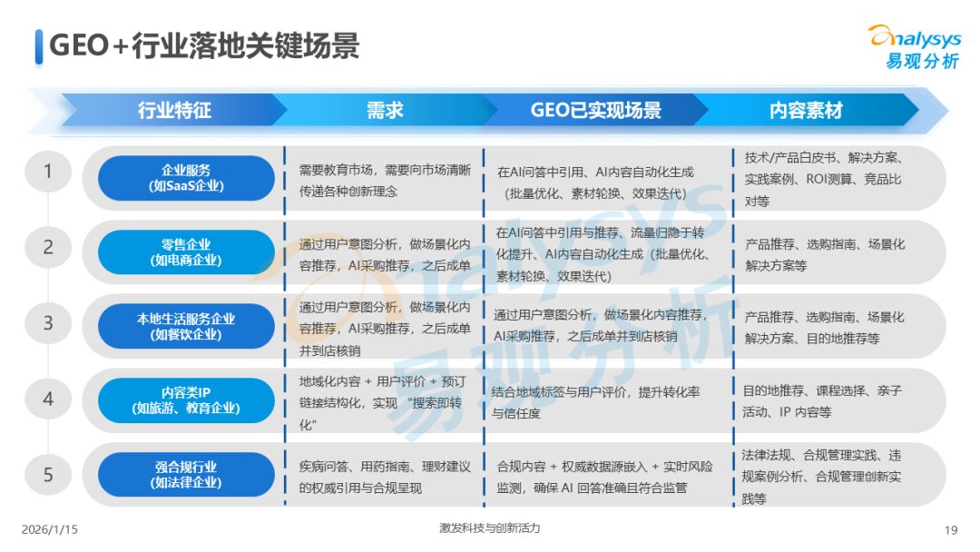Viewport: 980px width, 552px height.
Task: Expand the 内容素材 column header arrow
Action: click(x=806, y=111)
